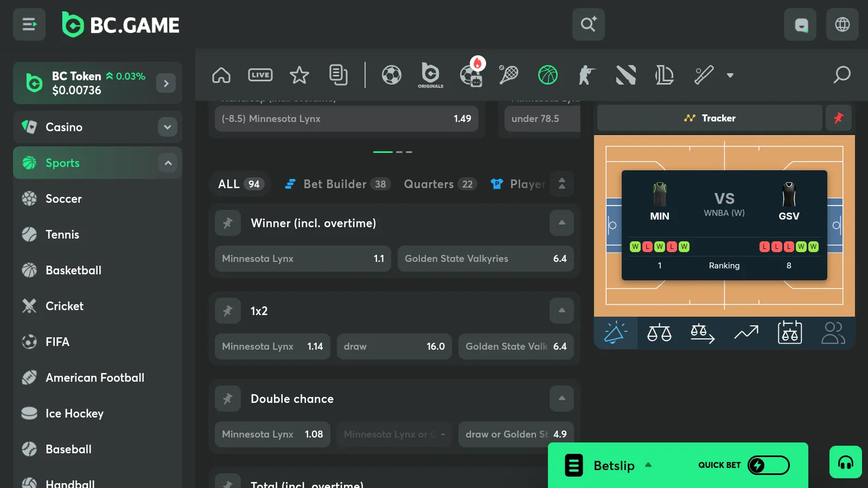Toggle the red tracker pin button

coord(838,118)
